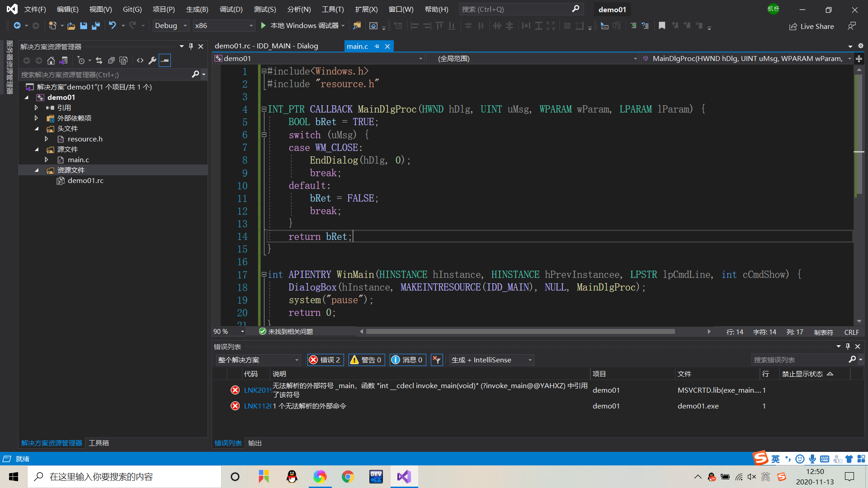Open the Windows Start menu
This screenshot has width=868, height=488.
click(14, 477)
